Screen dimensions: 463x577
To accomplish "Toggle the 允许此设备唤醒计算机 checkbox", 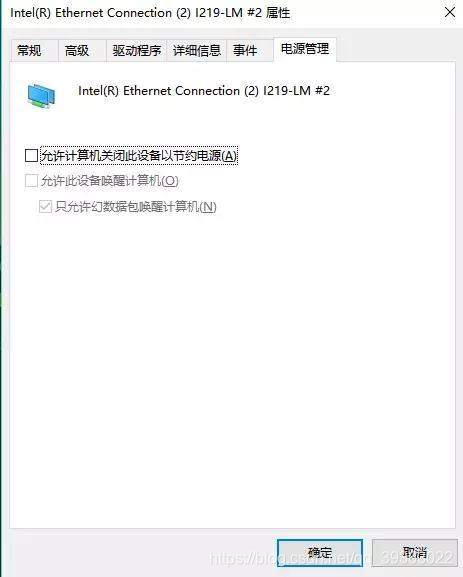I will point(31,181).
